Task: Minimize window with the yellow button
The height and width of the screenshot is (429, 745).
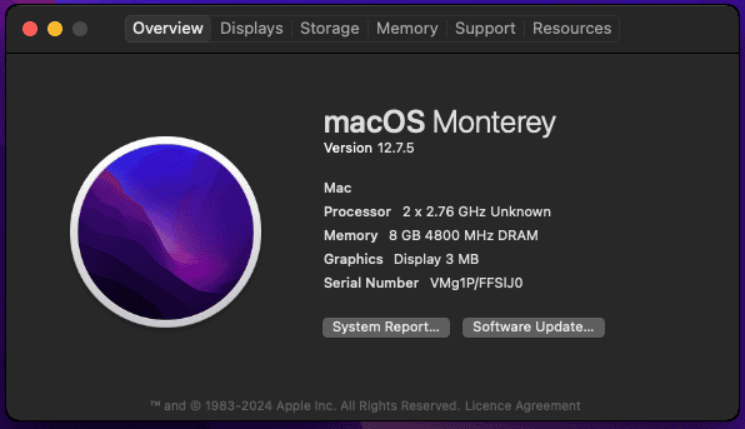Action: tap(55, 29)
